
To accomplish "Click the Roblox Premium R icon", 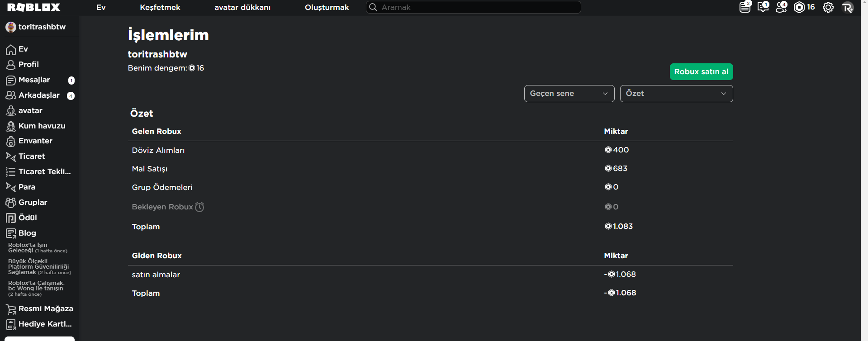I will (848, 7).
